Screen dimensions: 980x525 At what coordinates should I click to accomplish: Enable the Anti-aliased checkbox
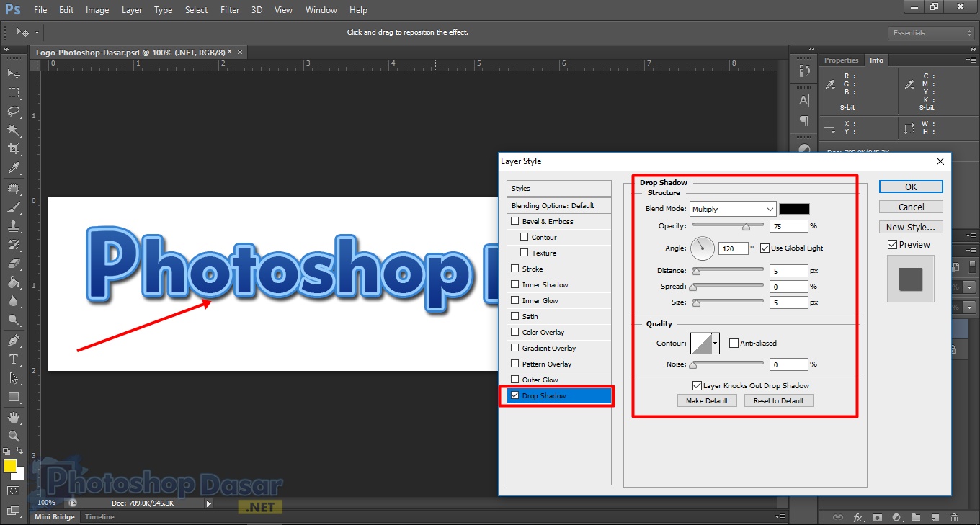[x=734, y=344]
